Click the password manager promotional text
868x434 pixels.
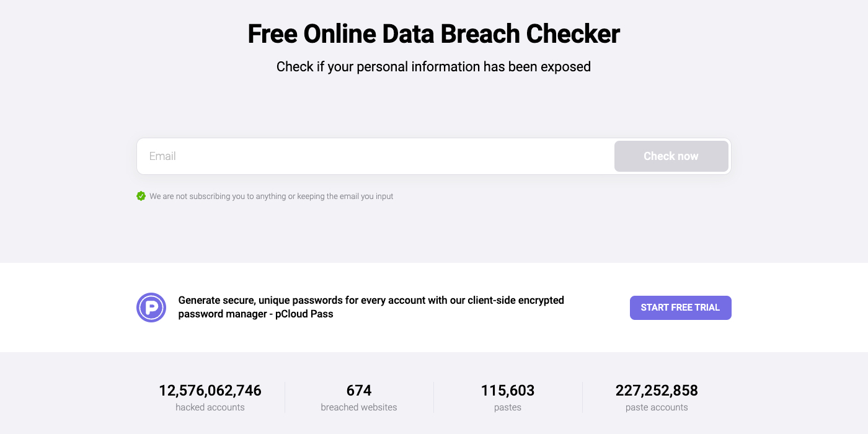tap(371, 307)
